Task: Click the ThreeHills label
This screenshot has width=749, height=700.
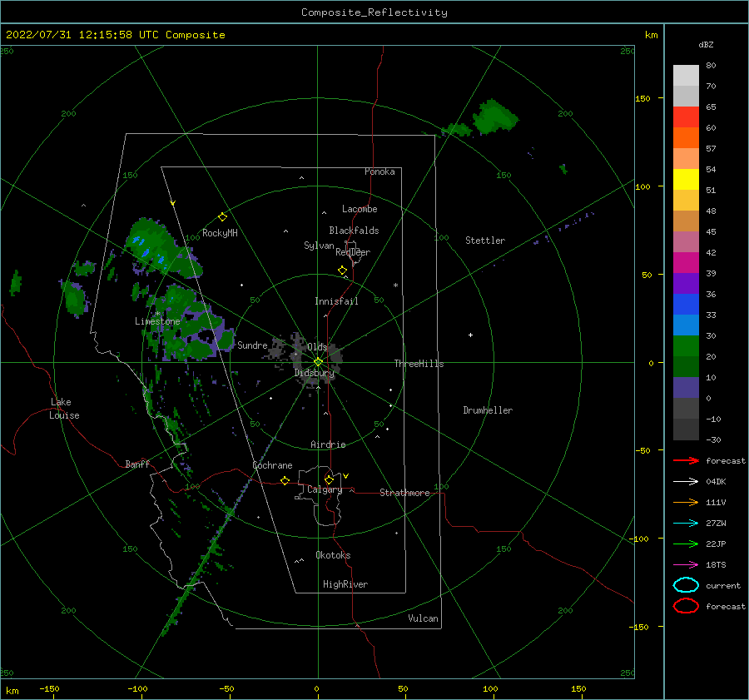Action: coord(419,364)
